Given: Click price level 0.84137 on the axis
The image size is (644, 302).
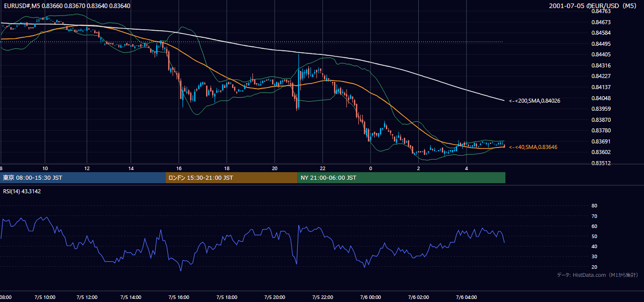Looking at the screenshot, I should pyautogui.click(x=601, y=87).
